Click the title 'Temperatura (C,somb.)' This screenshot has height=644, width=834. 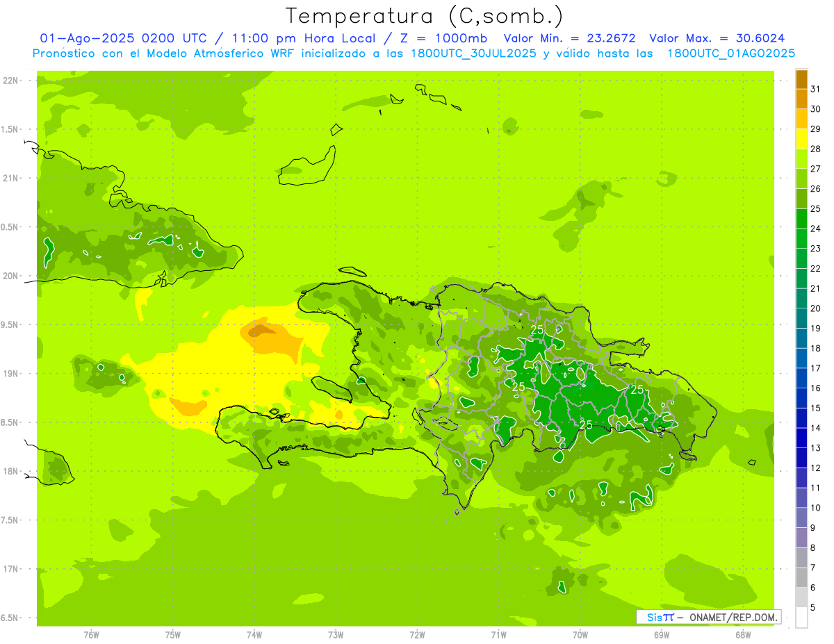(x=425, y=16)
